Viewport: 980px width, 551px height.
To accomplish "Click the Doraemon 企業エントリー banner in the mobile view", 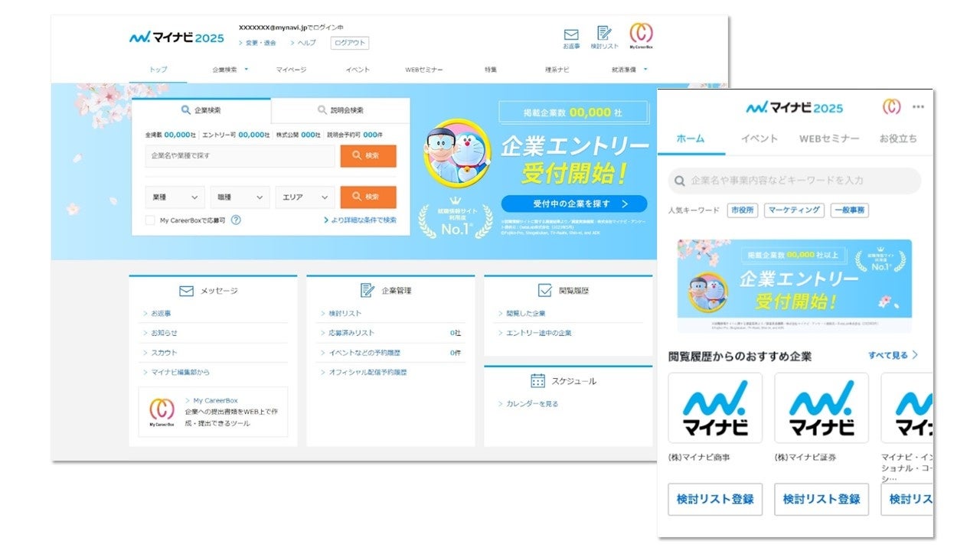I will [x=794, y=285].
